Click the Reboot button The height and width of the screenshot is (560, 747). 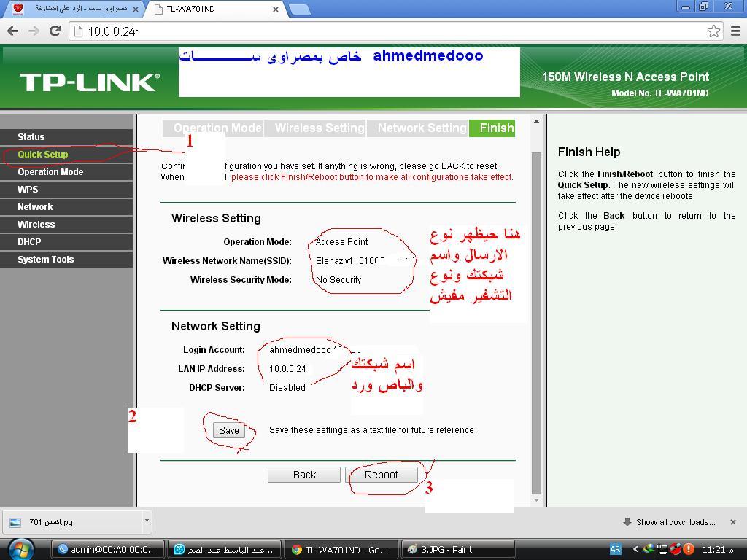point(381,475)
